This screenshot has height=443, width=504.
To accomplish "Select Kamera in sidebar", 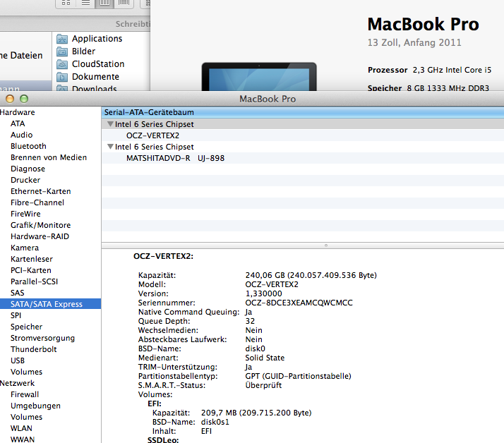I will tap(25, 248).
